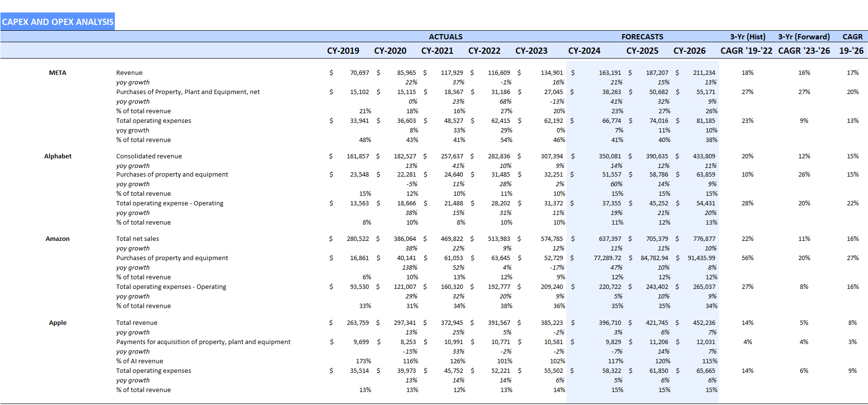Click the CAPEX AND OPEX ANALYSIS title cell
The width and height of the screenshot is (868, 405).
(x=58, y=22)
